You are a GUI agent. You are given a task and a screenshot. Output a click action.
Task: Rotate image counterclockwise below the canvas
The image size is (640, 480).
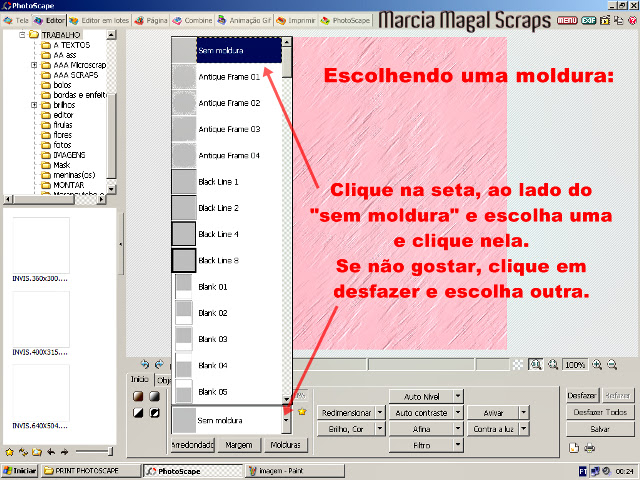[144, 364]
